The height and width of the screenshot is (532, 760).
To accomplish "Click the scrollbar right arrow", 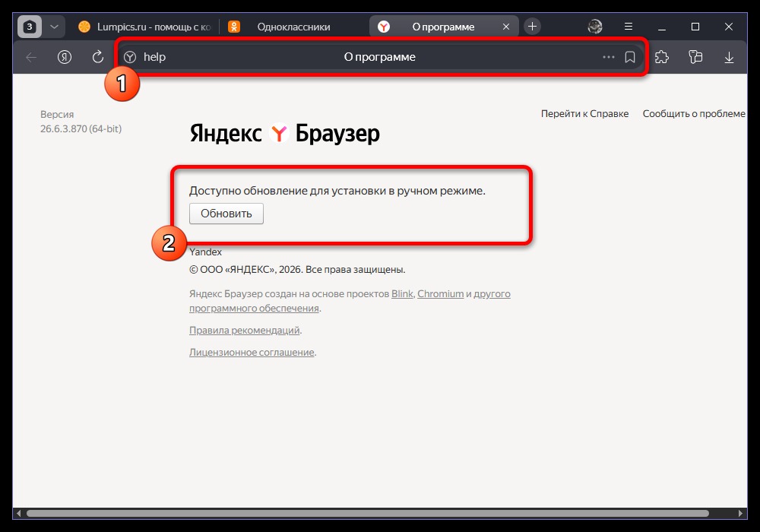I will pyautogui.click(x=740, y=513).
